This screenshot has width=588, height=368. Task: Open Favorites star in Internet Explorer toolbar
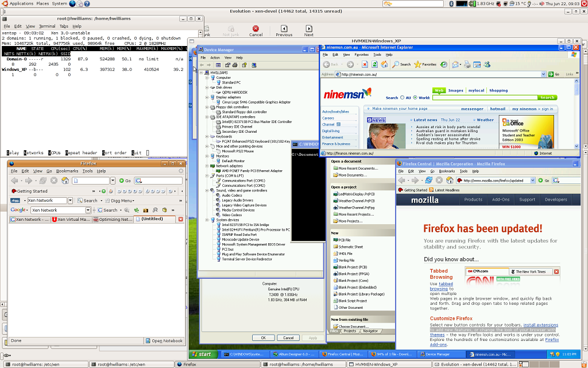click(417, 64)
